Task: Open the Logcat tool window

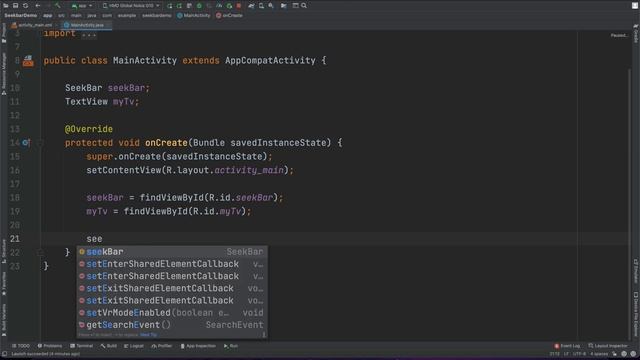Action: click(x=134, y=346)
